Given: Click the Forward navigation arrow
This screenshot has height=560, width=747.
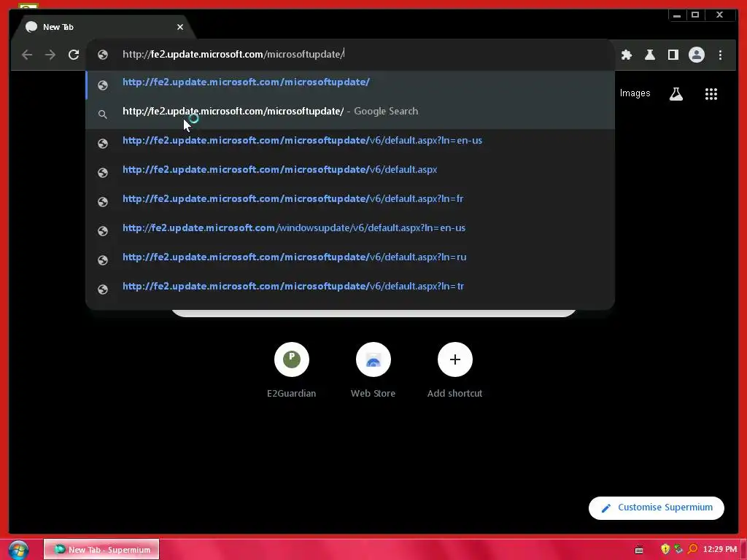Looking at the screenshot, I should pyautogui.click(x=50, y=55).
